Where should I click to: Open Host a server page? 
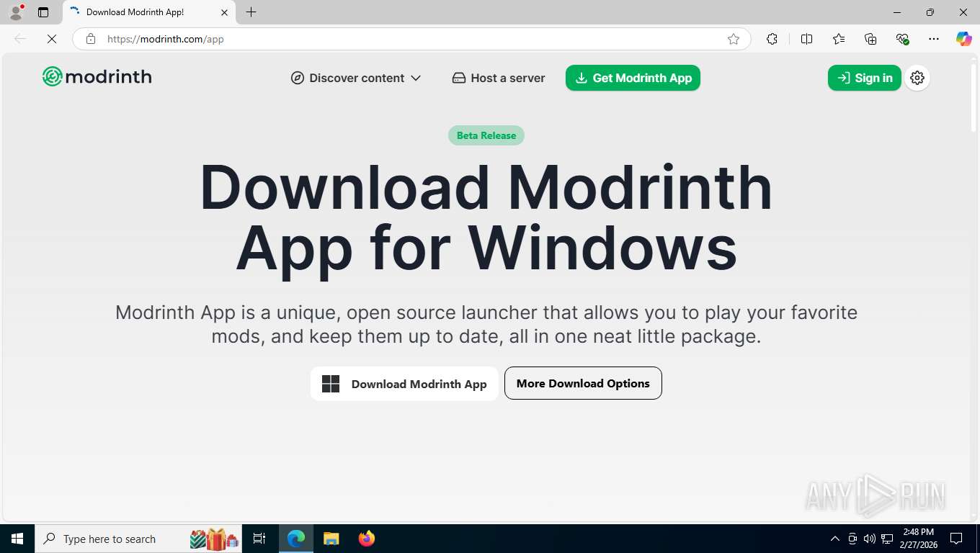(x=499, y=78)
